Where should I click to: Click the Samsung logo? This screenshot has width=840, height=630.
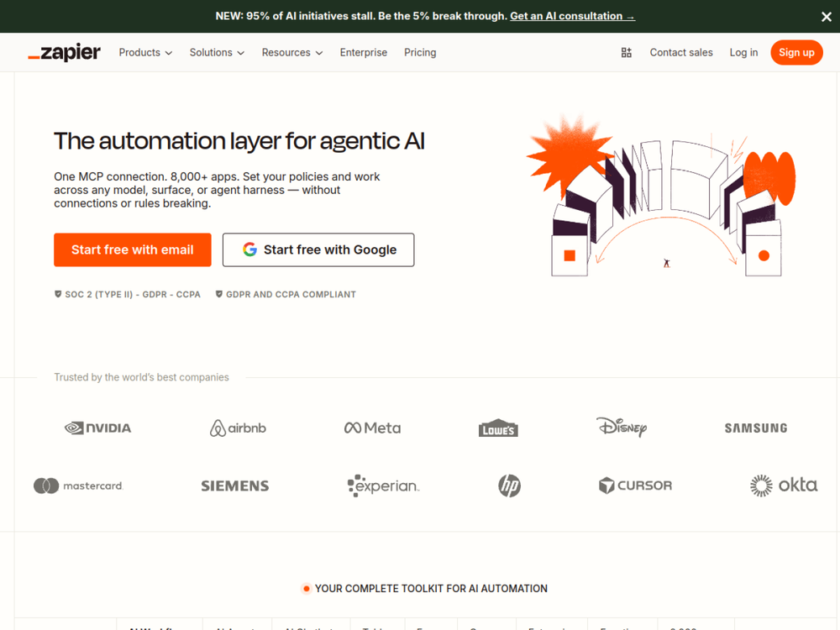click(756, 428)
